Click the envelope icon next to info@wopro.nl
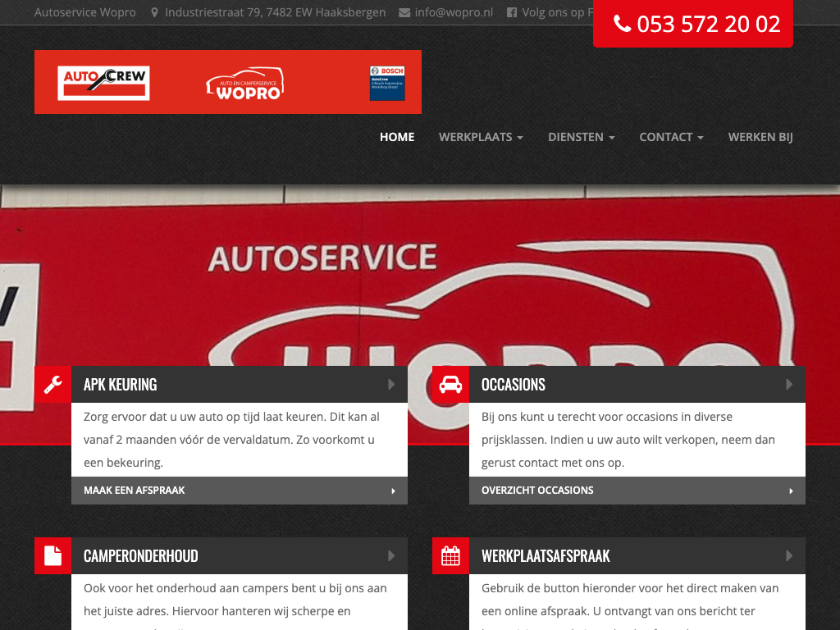840x630 pixels. (x=404, y=13)
